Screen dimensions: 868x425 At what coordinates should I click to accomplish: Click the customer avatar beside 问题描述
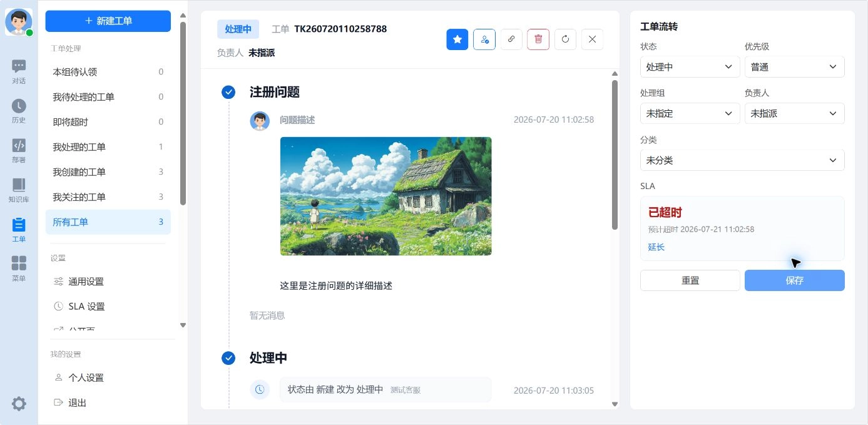tap(260, 121)
